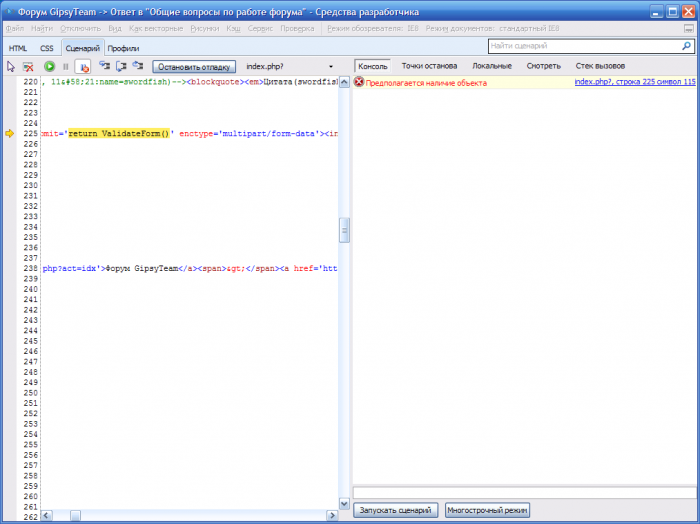The width and height of the screenshot is (700, 524).
Task: Open Режим обозревателя: IE8 menu
Action: point(373,29)
